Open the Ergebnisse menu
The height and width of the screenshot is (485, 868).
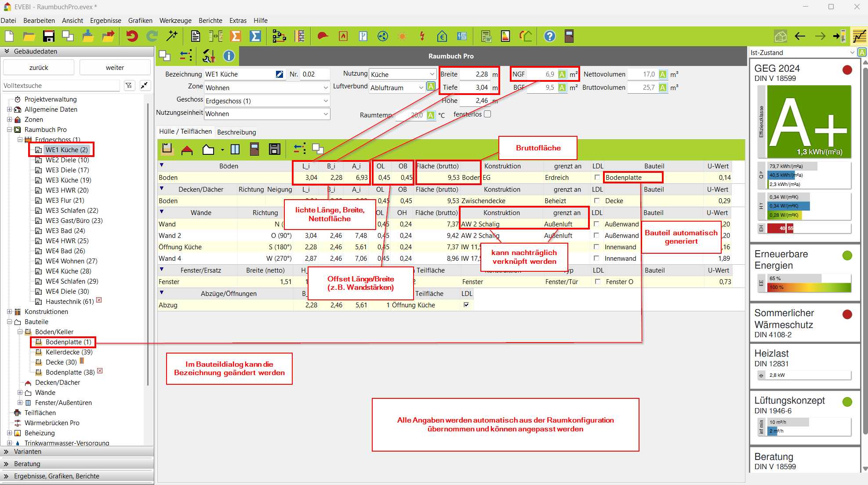(105, 21)
